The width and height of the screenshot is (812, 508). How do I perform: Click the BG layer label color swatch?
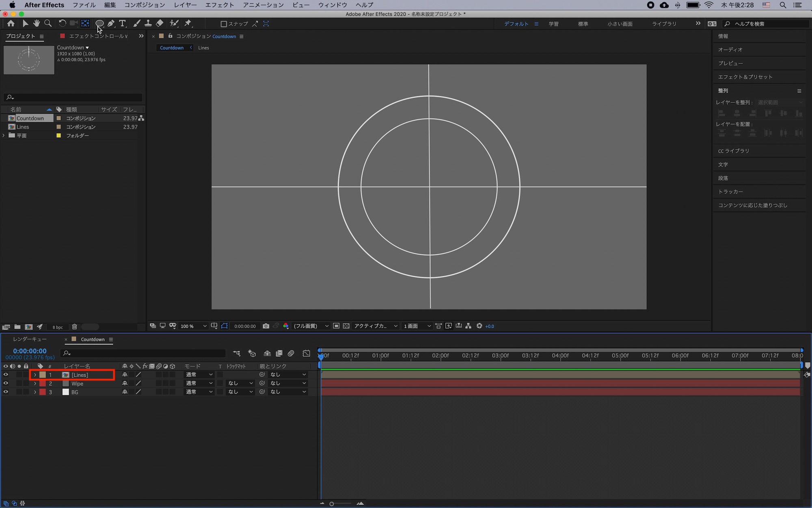(x=43, y=392)
